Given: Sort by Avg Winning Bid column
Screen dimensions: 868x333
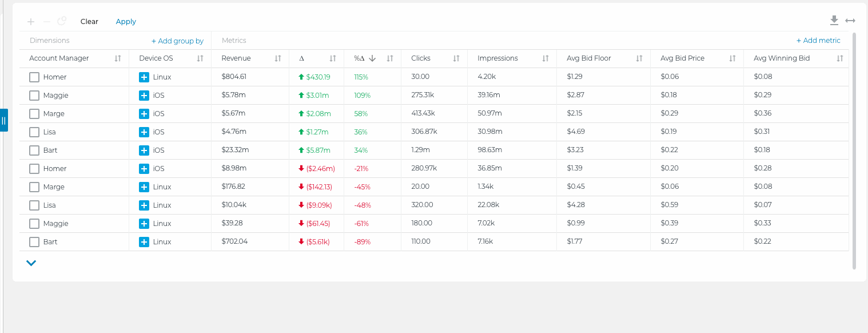Looking at the screenshot, I should tap(840, 58).
